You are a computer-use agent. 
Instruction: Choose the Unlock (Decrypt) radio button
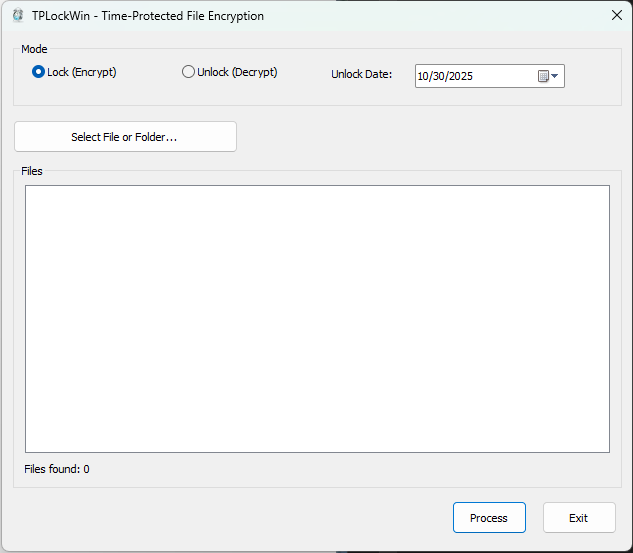point(188,72)
